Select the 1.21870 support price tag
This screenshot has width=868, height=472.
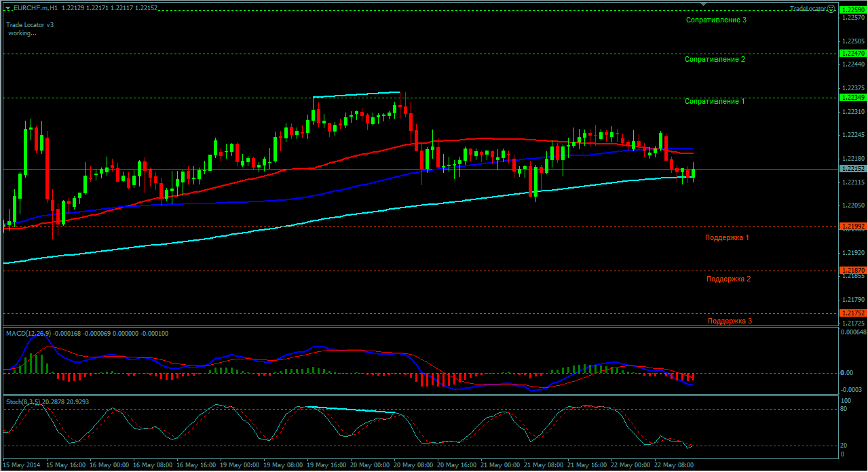click(x=852, y=271)
